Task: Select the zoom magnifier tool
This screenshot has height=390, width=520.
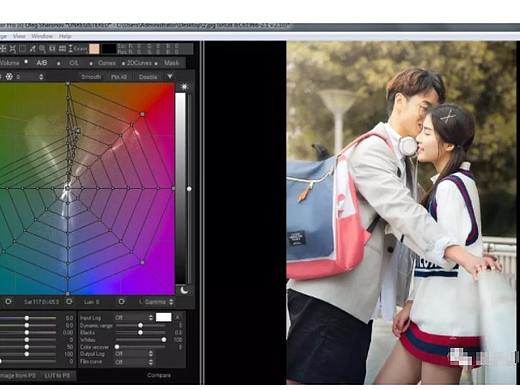Action: [x=43, y=49]
